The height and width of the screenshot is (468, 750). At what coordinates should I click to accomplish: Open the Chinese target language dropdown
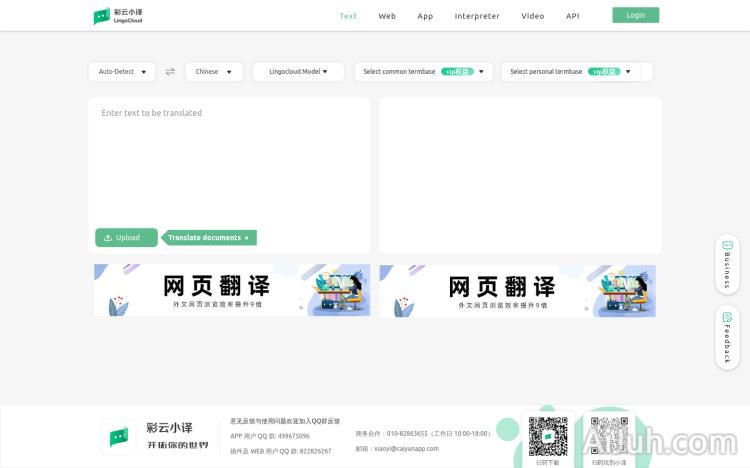tap(214, 72)
